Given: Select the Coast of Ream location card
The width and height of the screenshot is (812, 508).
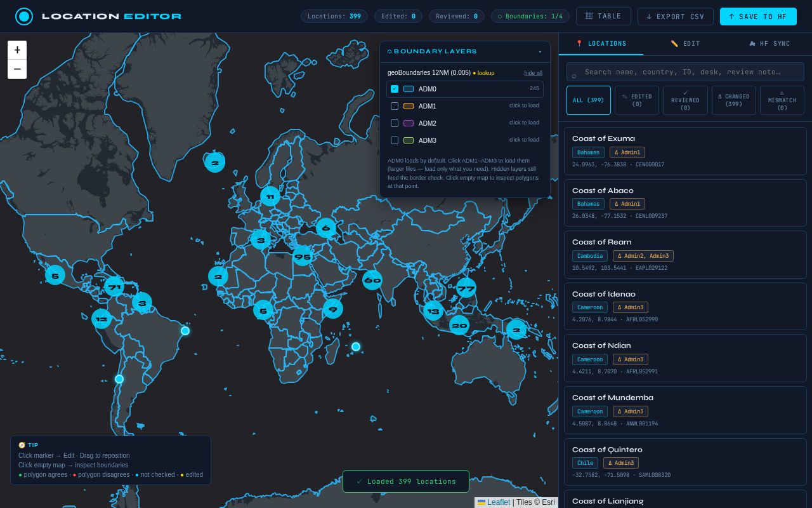Looking at the screenshot, I should pos(685,255).
